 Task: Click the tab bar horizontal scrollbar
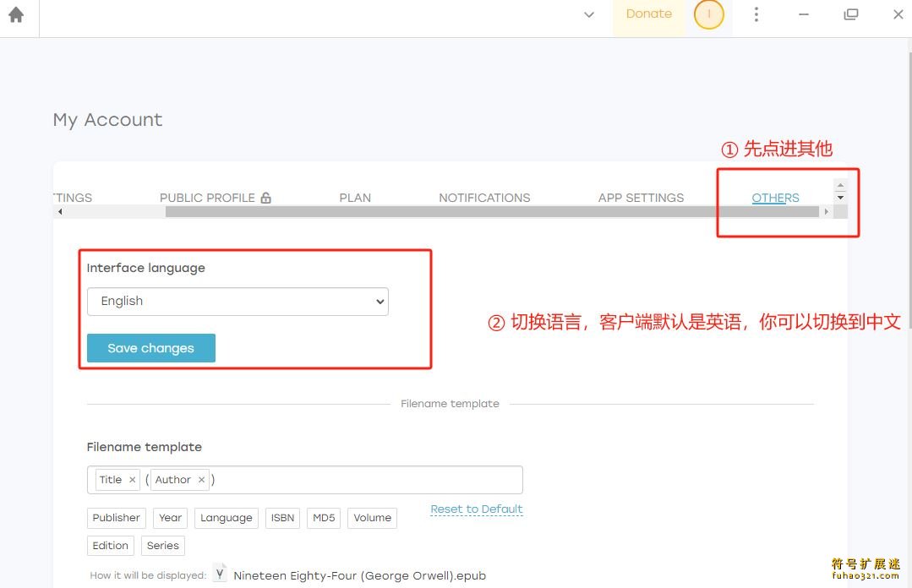tap(492, 212)
